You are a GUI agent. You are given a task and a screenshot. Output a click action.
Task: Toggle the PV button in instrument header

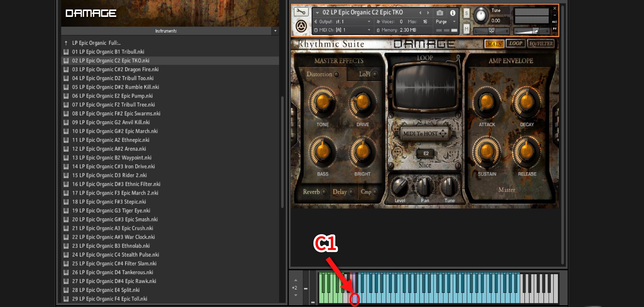point(554,29)
